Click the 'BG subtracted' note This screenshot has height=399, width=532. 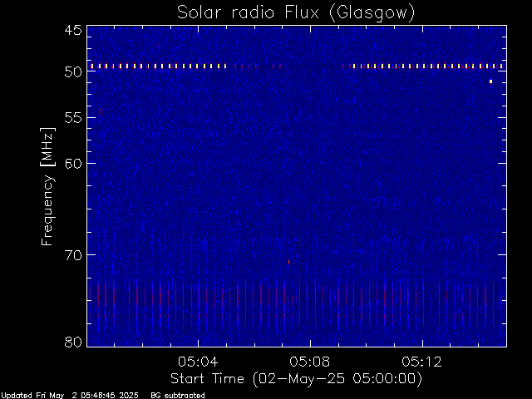pyautogui.click(x=178, y=396)
